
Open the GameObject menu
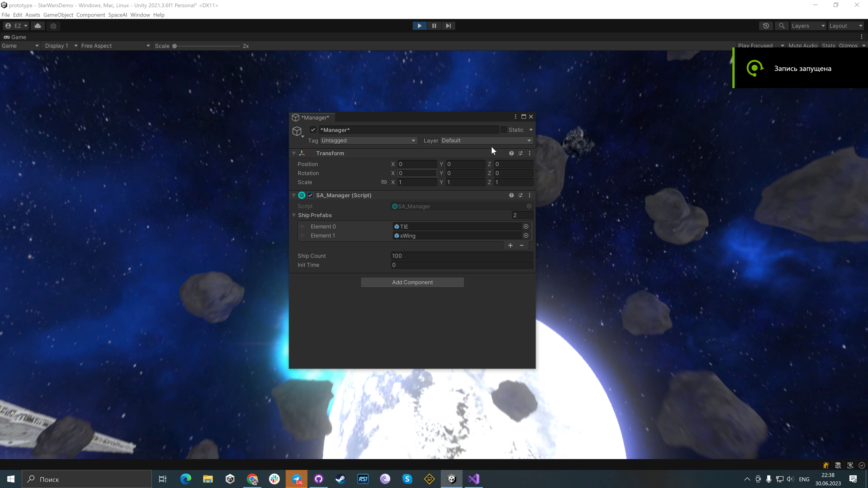tap(58, 15)
